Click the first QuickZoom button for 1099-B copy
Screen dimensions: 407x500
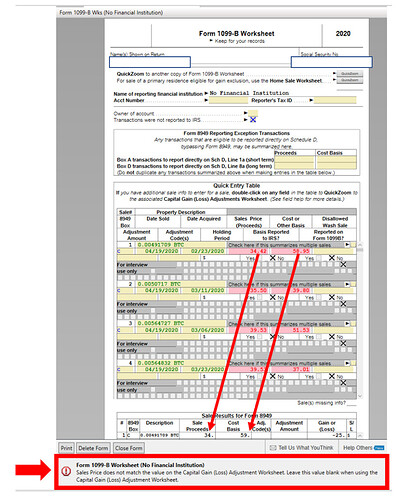click(349, 74)
